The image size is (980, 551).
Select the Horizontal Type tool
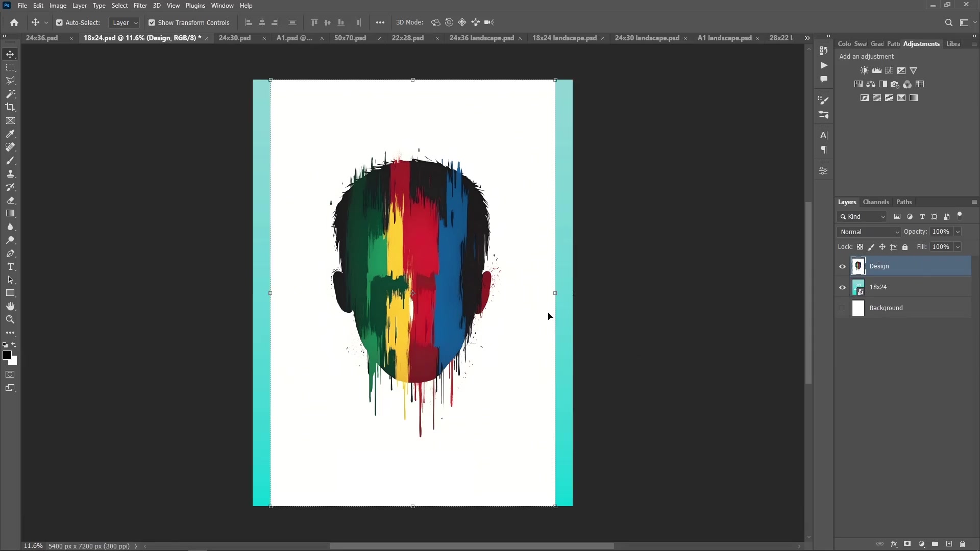[x=10, y=266]
